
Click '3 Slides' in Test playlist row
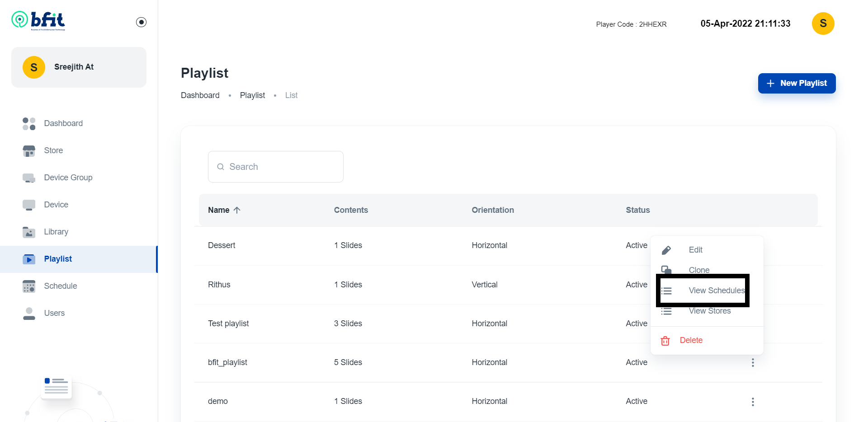(x=348, y=324)
